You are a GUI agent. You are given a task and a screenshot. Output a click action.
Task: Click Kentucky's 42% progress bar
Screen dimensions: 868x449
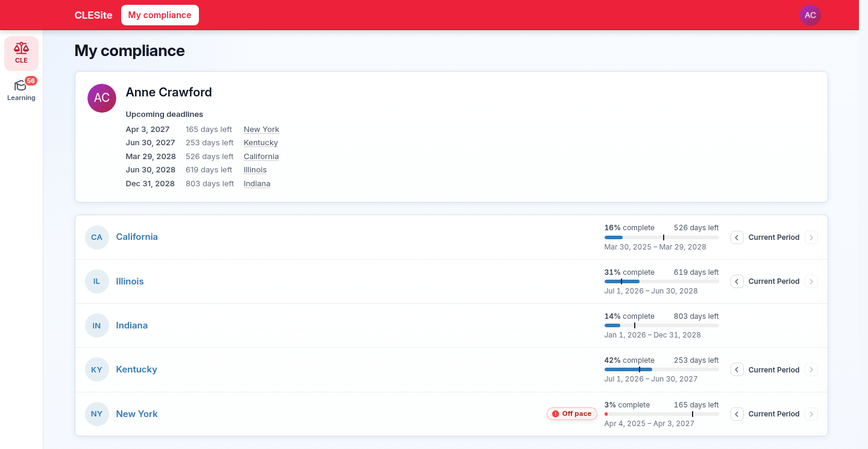coord(662,369)
